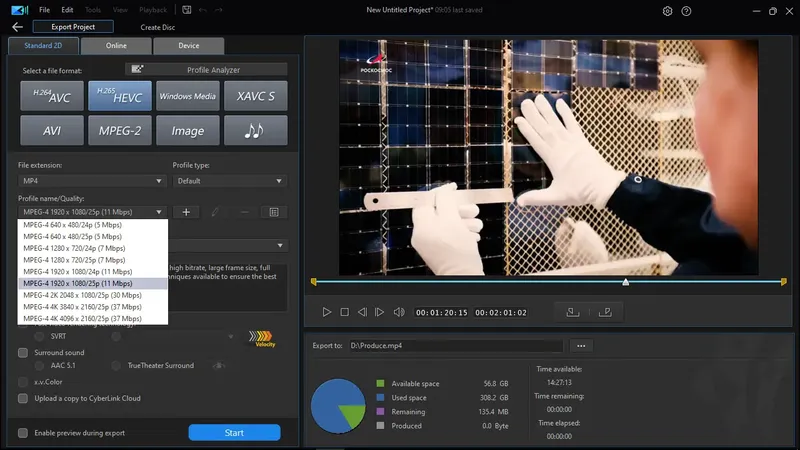The height and width of the screenshot is (450, 800).
Task: Choose the audio-only music note format
Action: coord(256,130)
